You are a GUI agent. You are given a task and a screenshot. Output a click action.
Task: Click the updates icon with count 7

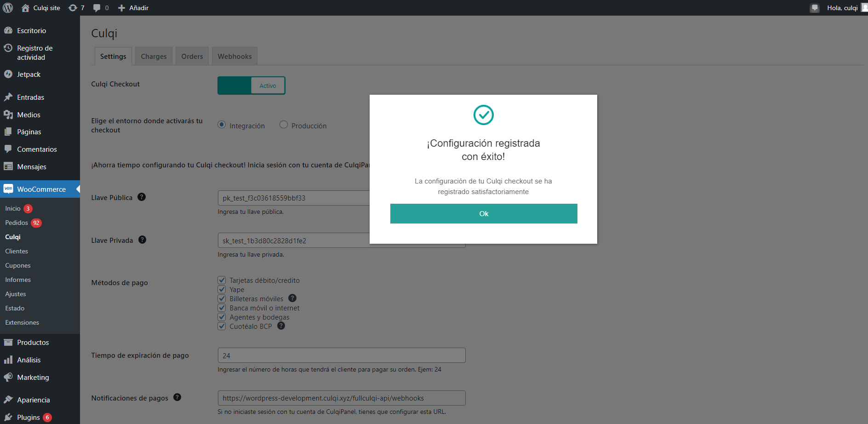73,8
